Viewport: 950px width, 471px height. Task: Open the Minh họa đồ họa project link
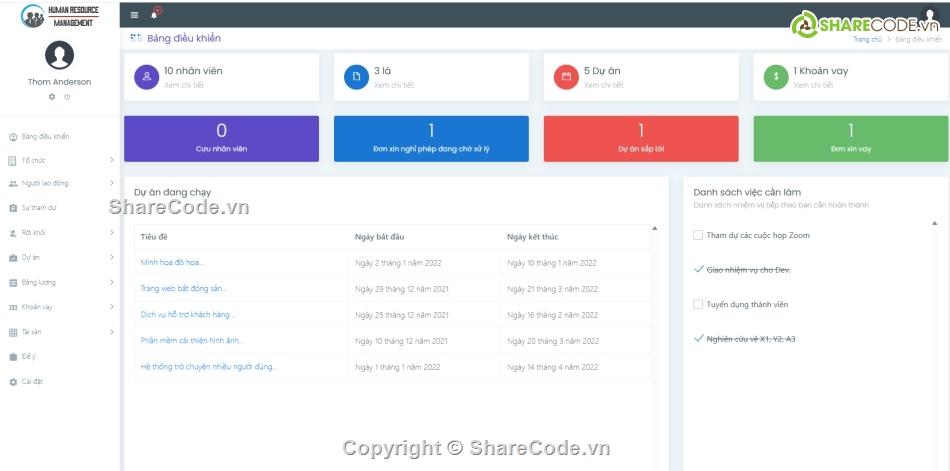pyautogui.click(x=172, y=262)
